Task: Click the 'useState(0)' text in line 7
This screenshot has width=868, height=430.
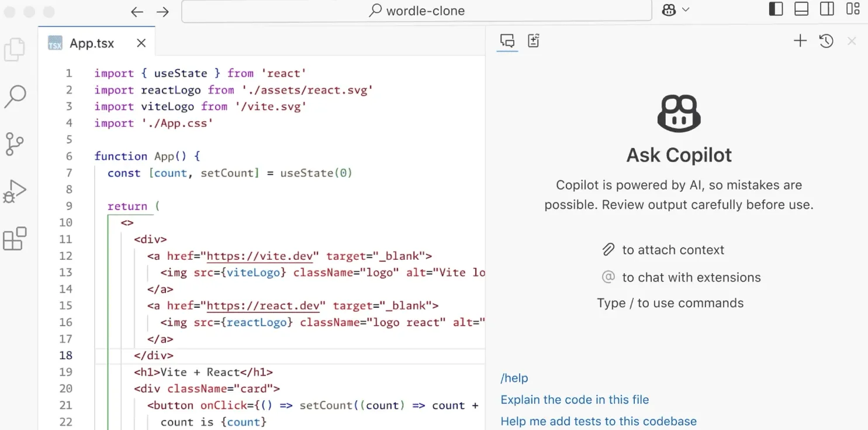Action: point(316,173)
